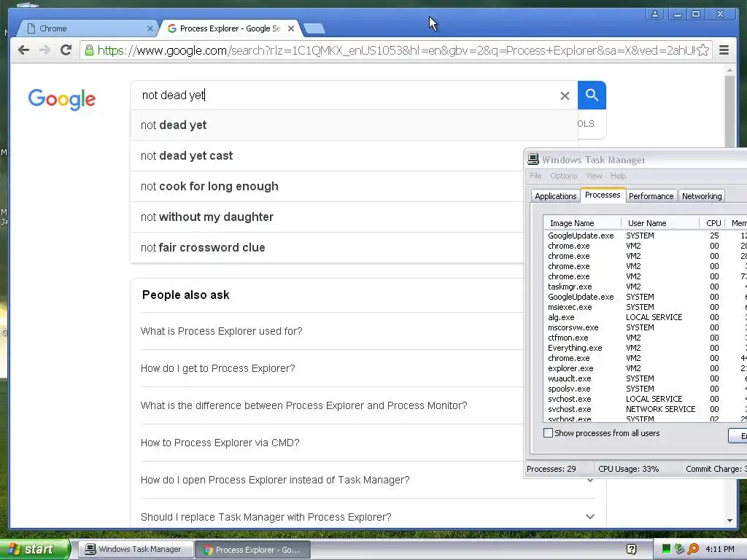Choose suggestion 'not cook for long enough'
This screenshot has height=560, width=747.
326,186
